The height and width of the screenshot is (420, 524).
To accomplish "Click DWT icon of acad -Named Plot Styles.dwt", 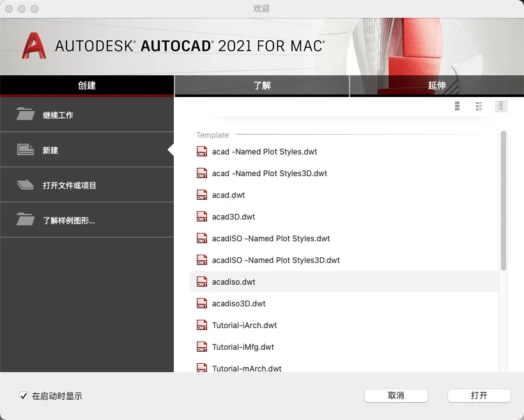I will point(202,151).
